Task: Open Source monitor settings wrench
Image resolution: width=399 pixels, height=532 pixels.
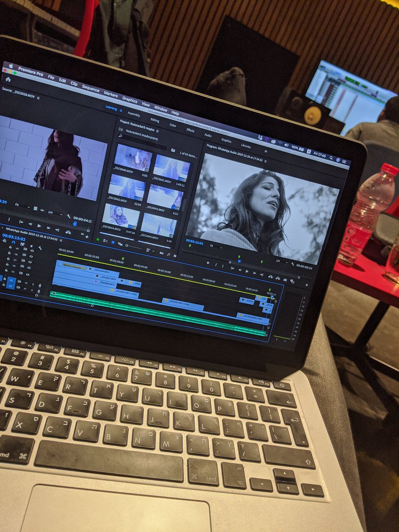Action: click(68, 216)
